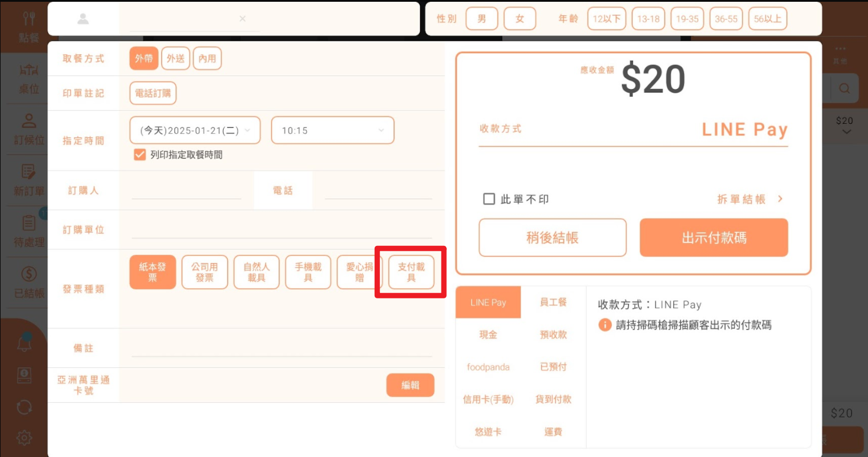The height and width of the screenshot is (457, 868).
Task: Check the 此單不印 checkbox
Action: [489, 199]
